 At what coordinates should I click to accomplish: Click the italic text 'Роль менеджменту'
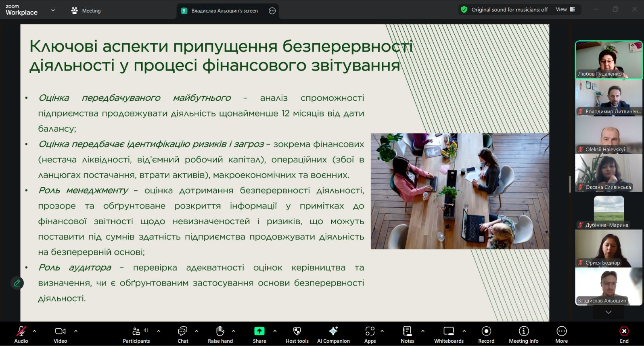coord(83,190)
